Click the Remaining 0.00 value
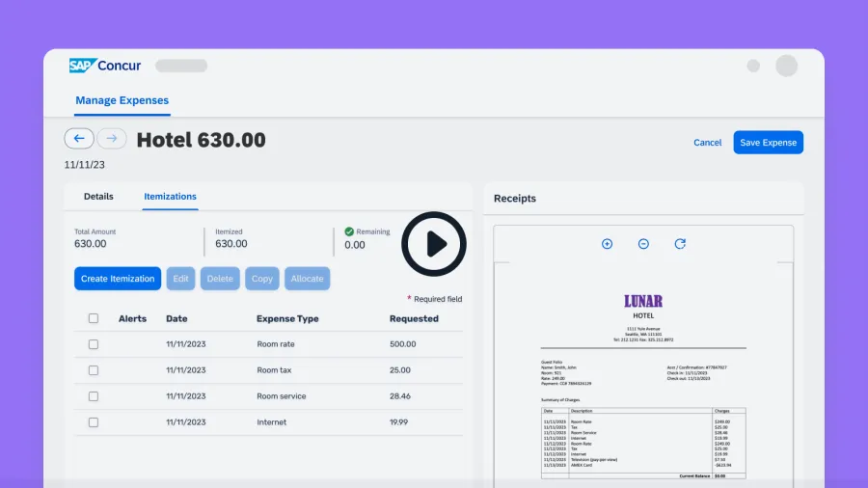 [354, 245]
